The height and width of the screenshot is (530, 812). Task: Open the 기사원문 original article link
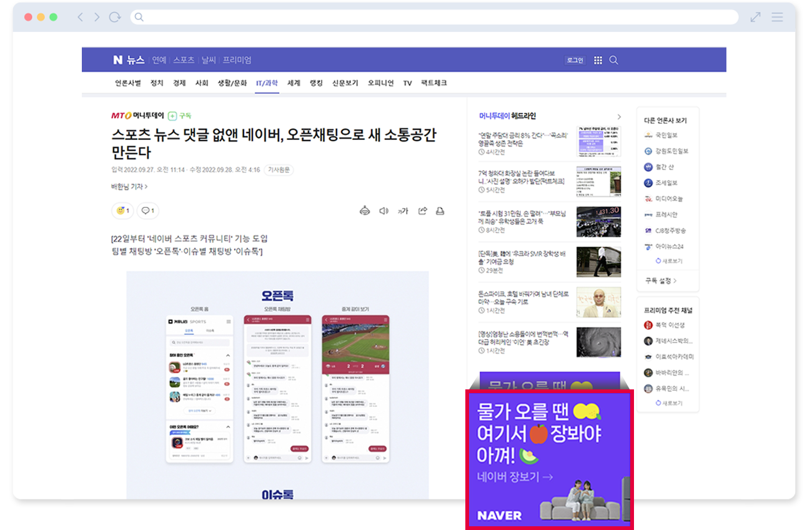279,170
